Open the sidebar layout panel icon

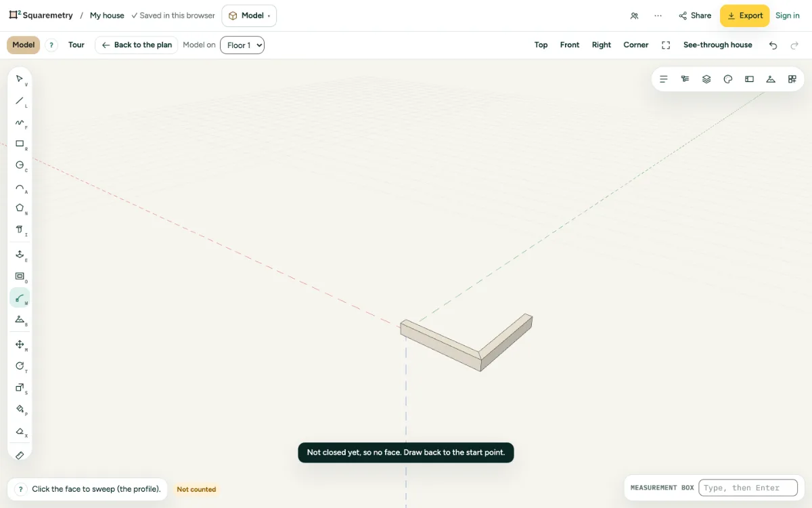click(749, 79)
